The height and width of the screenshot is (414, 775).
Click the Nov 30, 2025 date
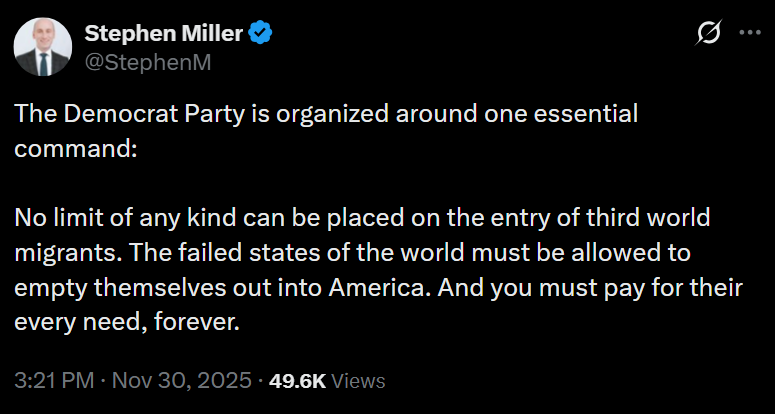(184, 381)
